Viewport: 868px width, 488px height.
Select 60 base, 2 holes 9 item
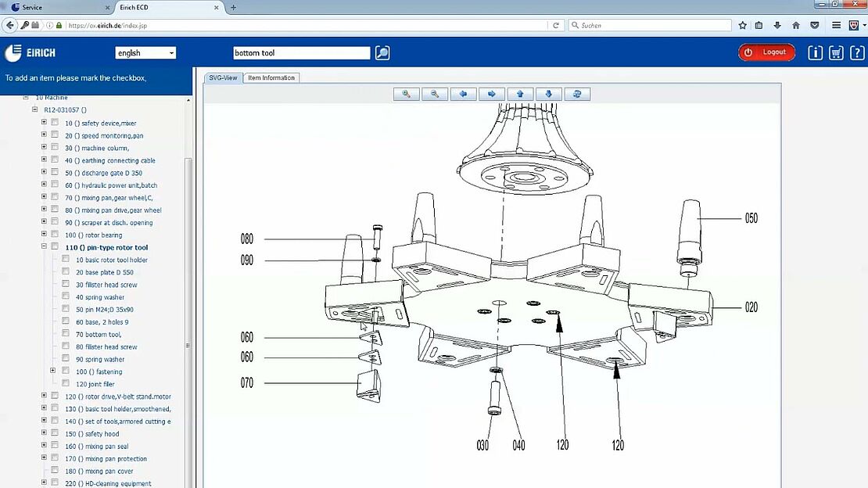point(102,321)
